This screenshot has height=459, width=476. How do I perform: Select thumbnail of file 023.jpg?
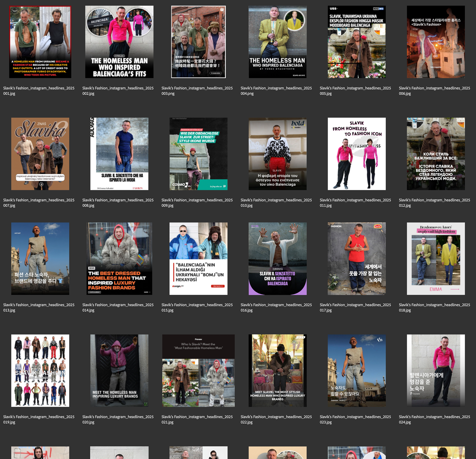(x=357, y=371)
